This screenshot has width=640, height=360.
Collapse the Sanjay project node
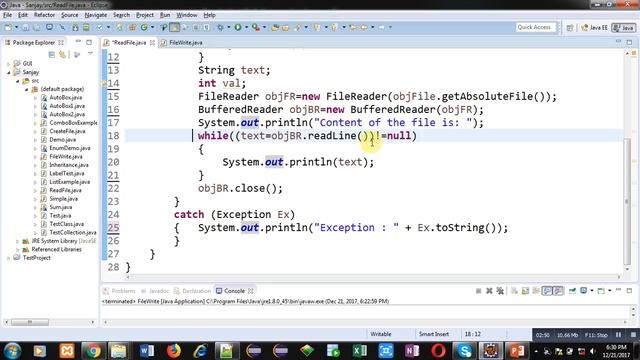(x=9, y=72)
